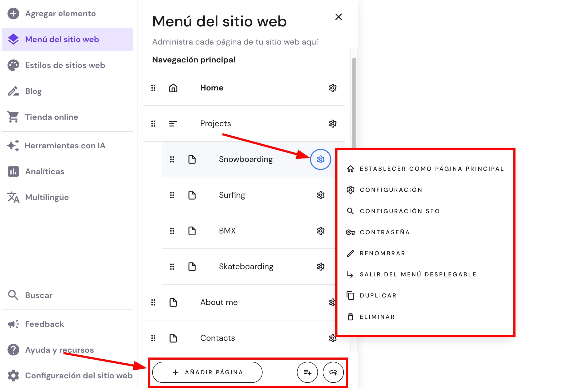
Task: Open settings for the Snowboarding page
Action: 321,159
